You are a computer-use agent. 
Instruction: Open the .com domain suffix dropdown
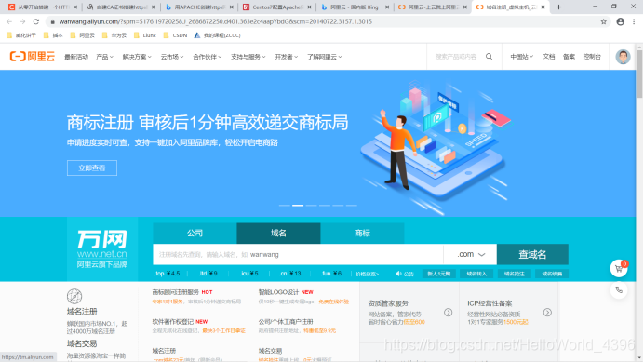470,254
